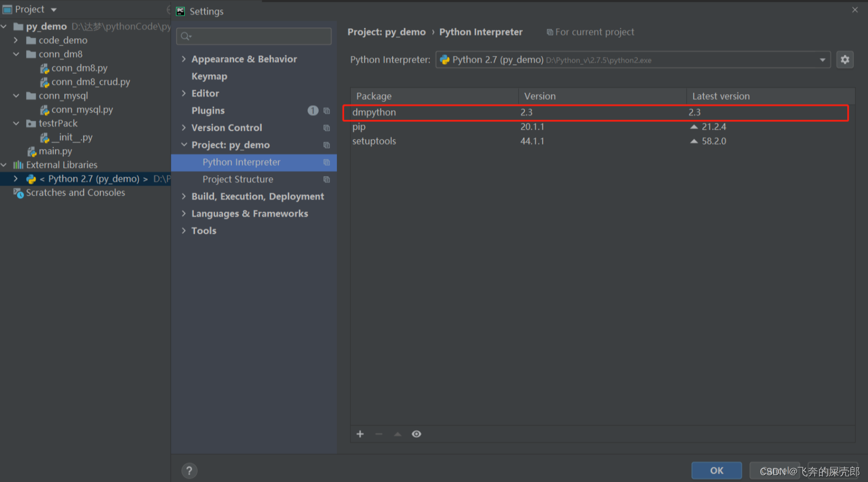Viewport: 868px width, 482px height.
Task: Click the upgrade package arrow icon
Action: point(397,434)
